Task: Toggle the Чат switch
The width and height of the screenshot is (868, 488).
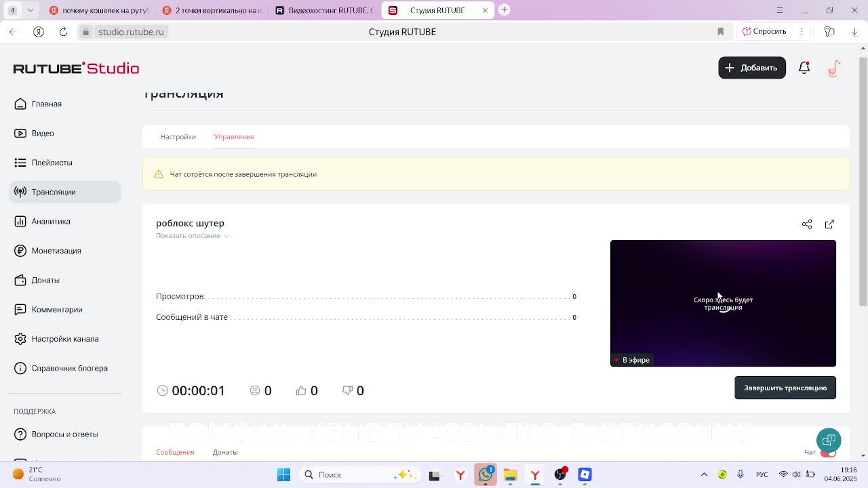Action: click(828, 453)
